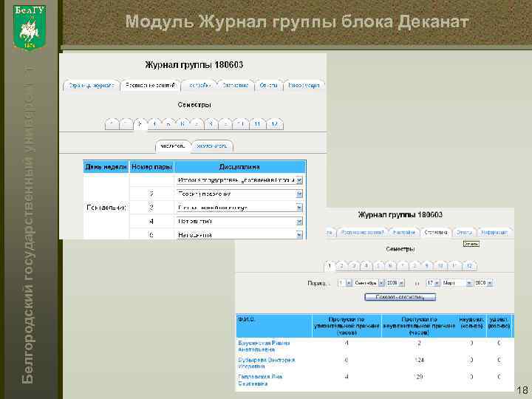Select semester 10 tab in lower statistics window
This screenshot has width=532, height=399.
coord(440,266)
